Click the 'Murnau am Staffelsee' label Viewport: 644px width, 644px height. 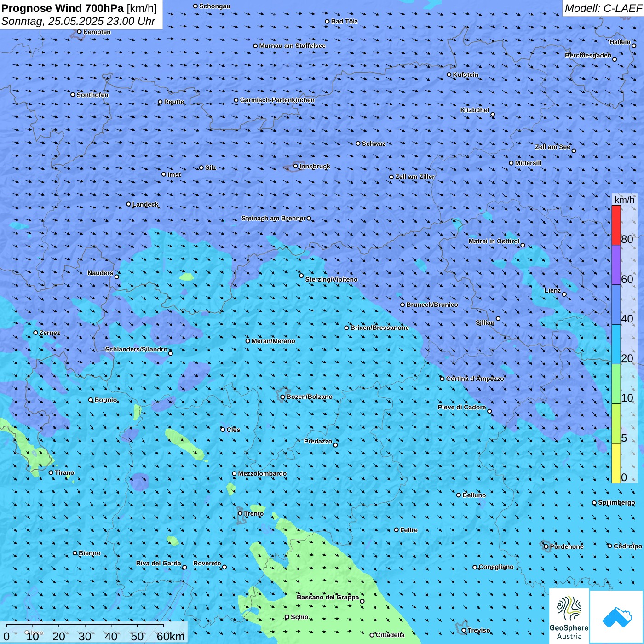[x=293, y=46]
